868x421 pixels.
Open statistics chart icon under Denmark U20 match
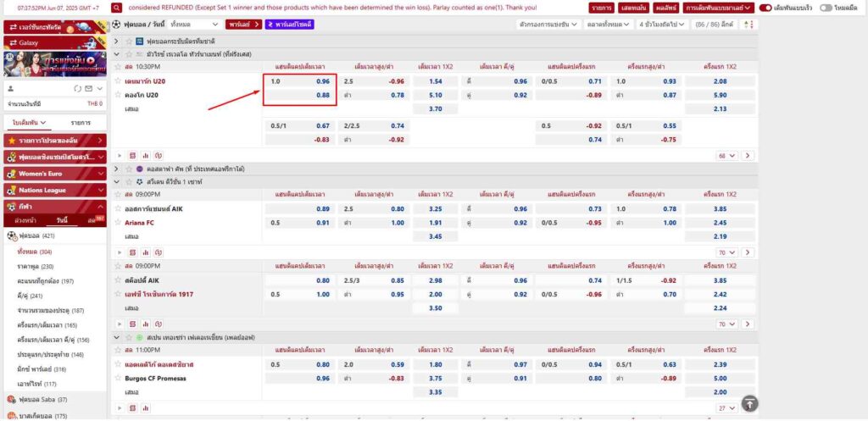[x=145, y=156]
